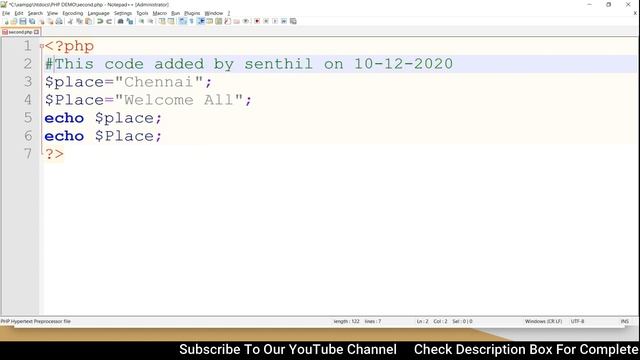Viewport: 640px width, 360px height.
Task: Click the Open file toolbar icon
Action: (14, 21)
